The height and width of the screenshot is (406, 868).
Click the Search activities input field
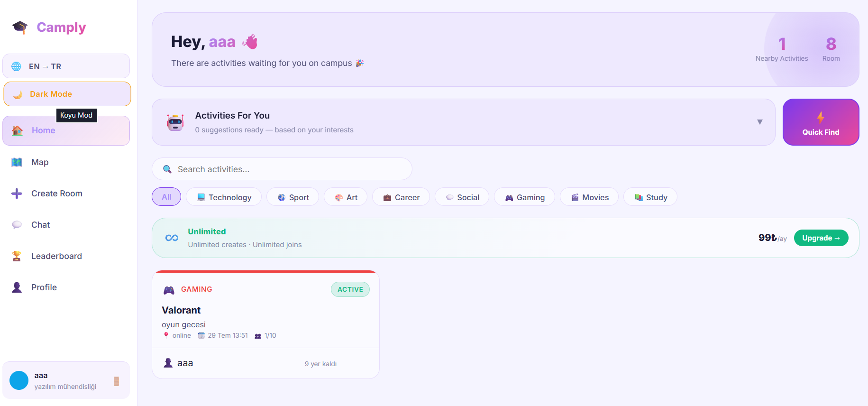pos(282,169)
